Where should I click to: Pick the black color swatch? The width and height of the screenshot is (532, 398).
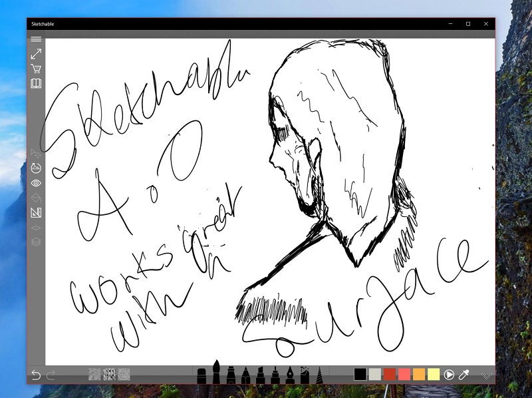[x=360, y=374]
